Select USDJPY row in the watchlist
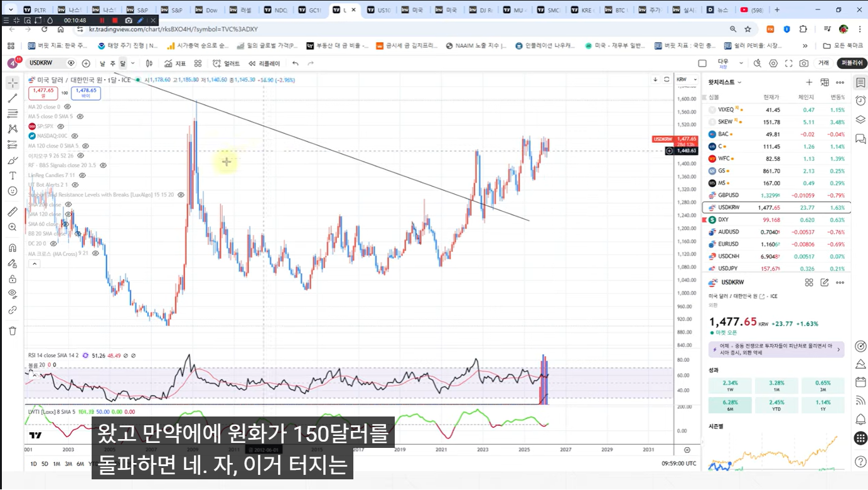This screenshot has width=868, height=490. coord(776,268)
